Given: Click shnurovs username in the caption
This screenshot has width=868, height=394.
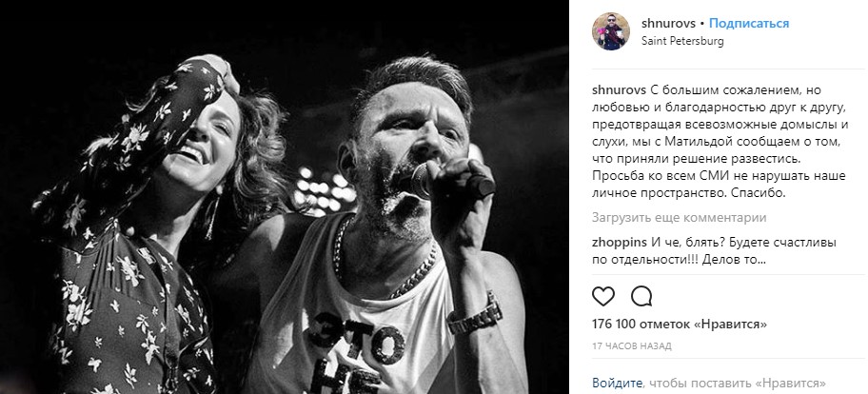Looking at the screenshot, I should point(615,90).
